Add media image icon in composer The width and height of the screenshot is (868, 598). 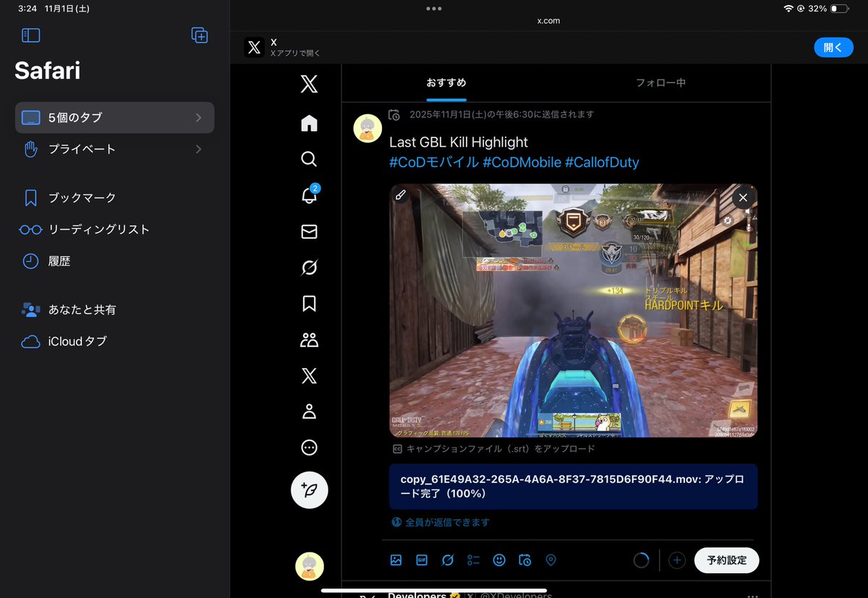click(x=396, y=560)
